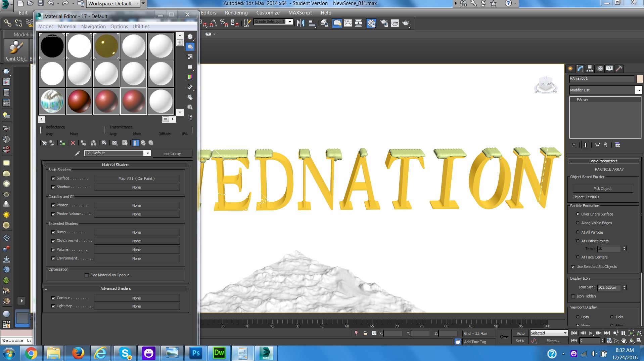Click the Pick Object button
This screenshot has height=361, width=644.
(603, 188)
